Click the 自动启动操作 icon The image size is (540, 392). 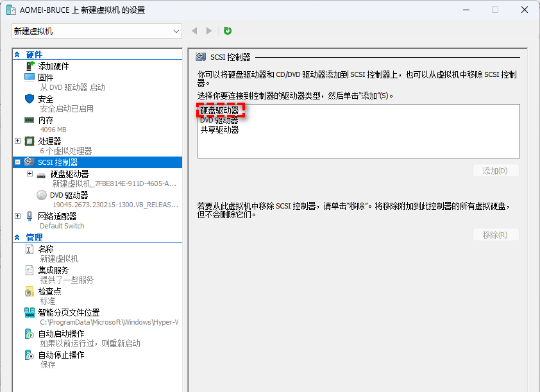click(28, 333)
